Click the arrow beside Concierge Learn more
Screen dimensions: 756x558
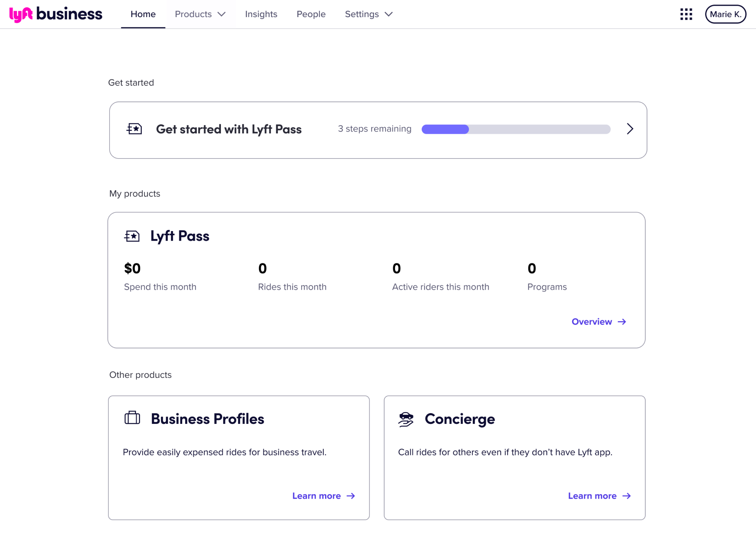[x=626, y=496]
